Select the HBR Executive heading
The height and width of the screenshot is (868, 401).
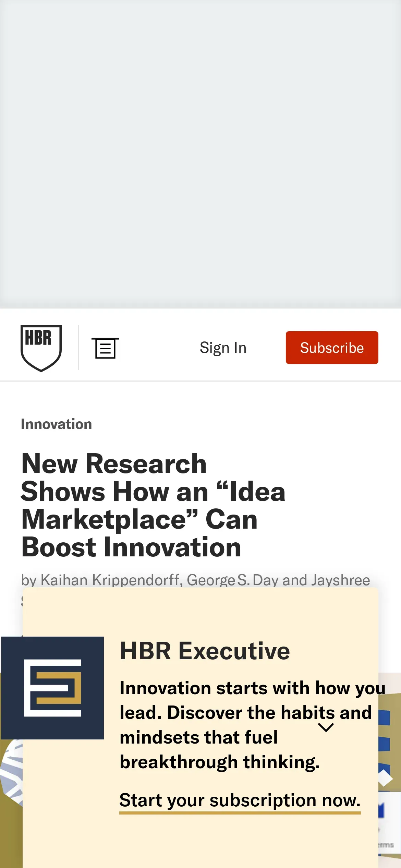(205, 651)
